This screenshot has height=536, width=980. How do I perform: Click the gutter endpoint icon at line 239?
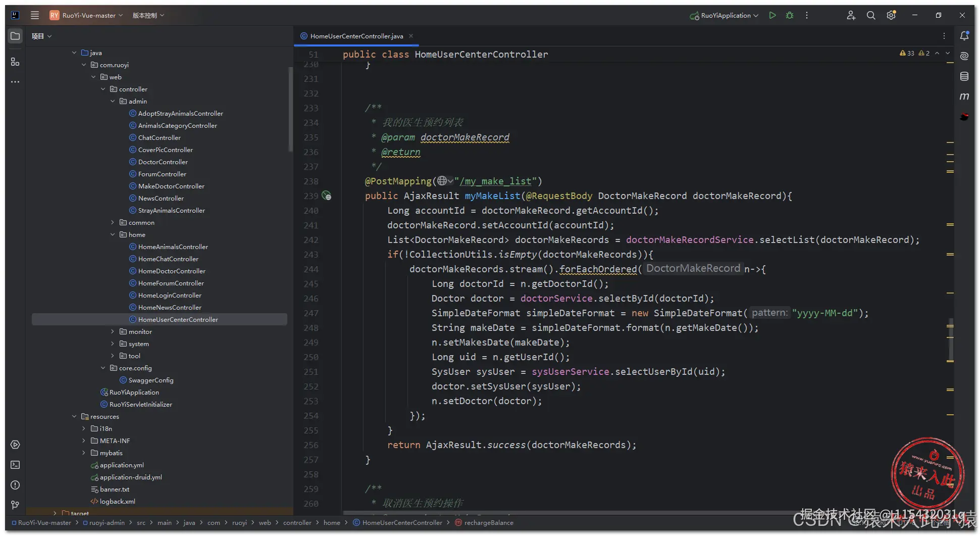(327, 196)
